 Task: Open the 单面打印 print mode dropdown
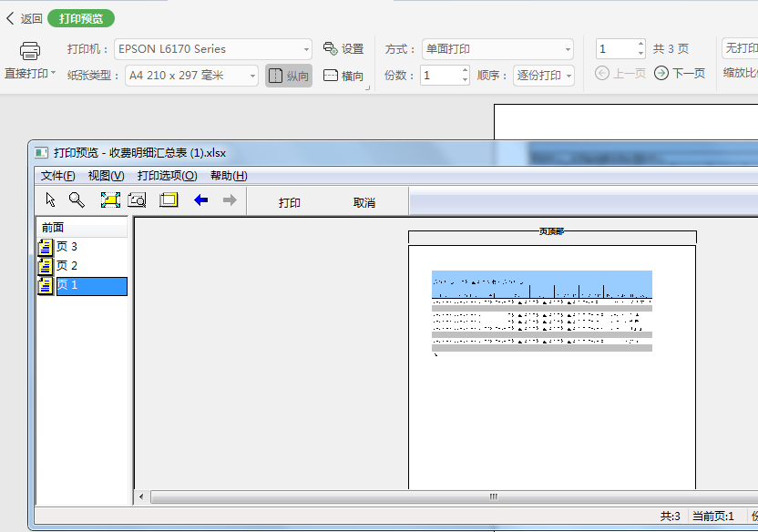tap(497, 49)
